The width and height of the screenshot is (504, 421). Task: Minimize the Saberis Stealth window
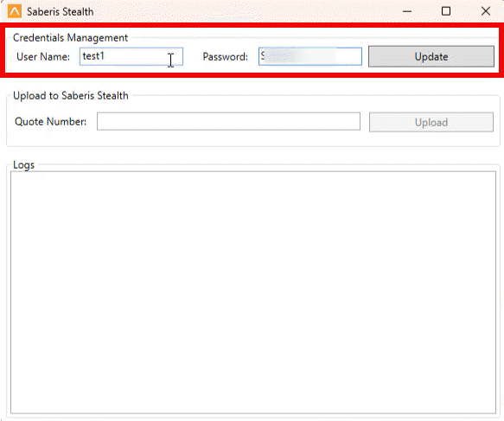coord(407,11)
